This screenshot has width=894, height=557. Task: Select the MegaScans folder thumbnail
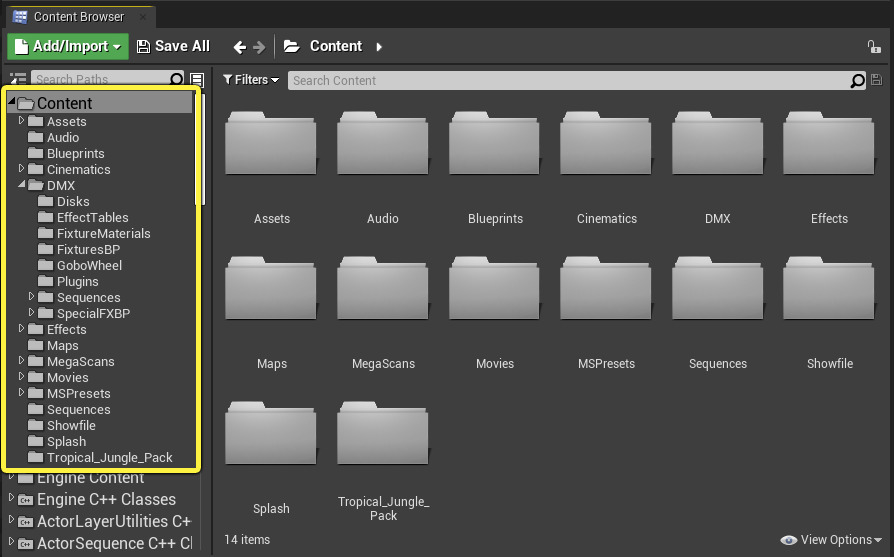click(383, 288)
